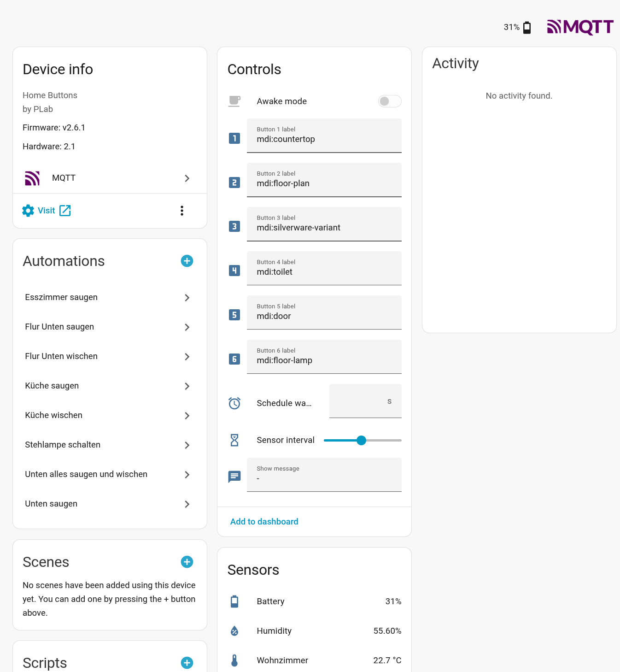Viewport: 620px width, 672px height.
Task: Click the Show message input field
Action: [324, 475]
